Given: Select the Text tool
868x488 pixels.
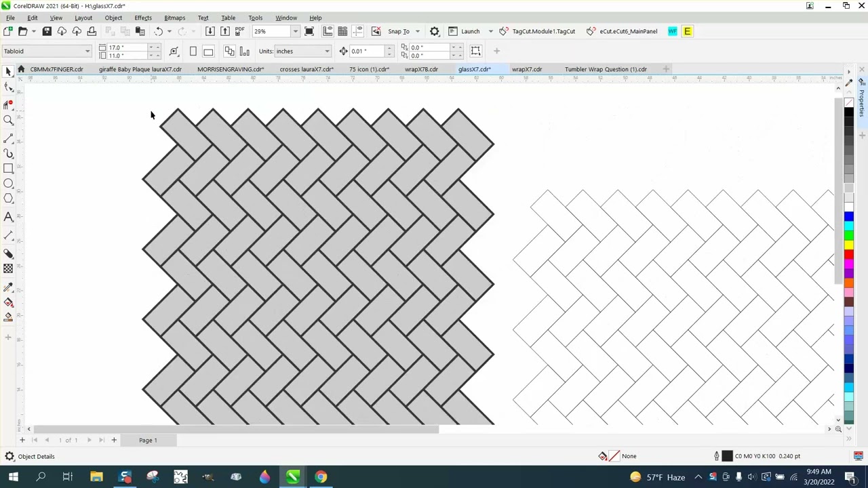Looking at the screenshot, I should [8, 217].
